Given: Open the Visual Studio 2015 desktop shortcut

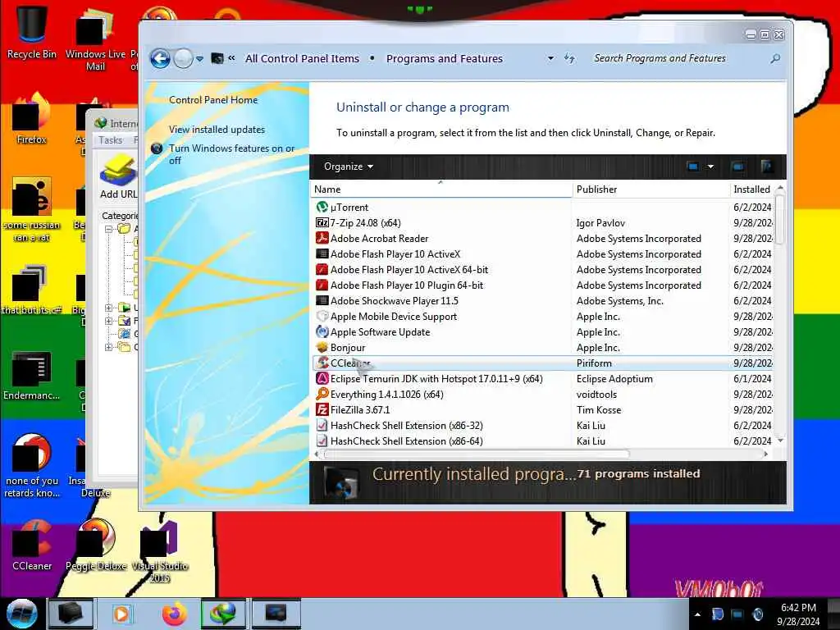Looking at the screenshot, I should coord(160,551).
